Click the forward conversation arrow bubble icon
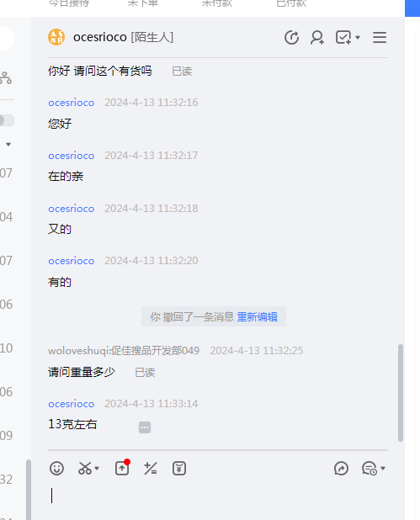The width and height of the screenshot is (420, 520). pos(341,469)
